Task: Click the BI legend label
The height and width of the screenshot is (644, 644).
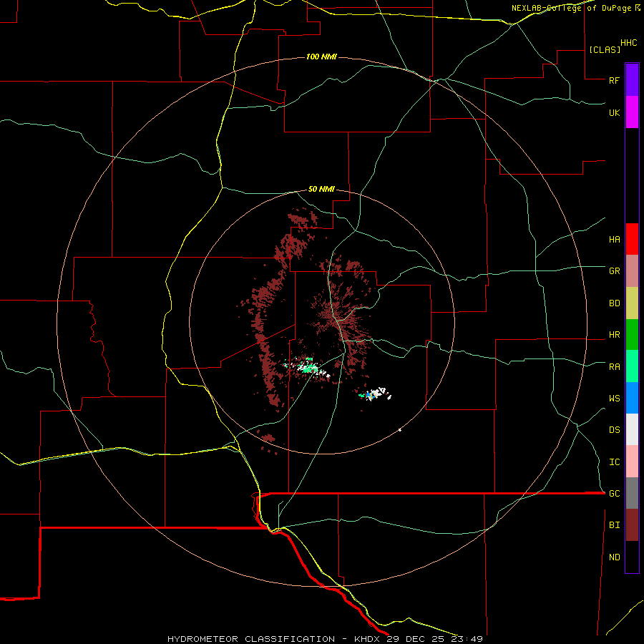Action: [x=615, y=525]
